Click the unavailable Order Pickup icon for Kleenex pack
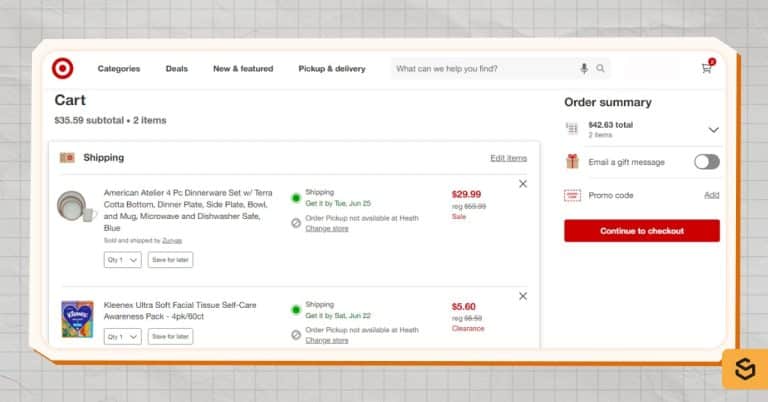The height and width of the screenshot is (402, 768). pyautogui.click(x=296, y=335)
